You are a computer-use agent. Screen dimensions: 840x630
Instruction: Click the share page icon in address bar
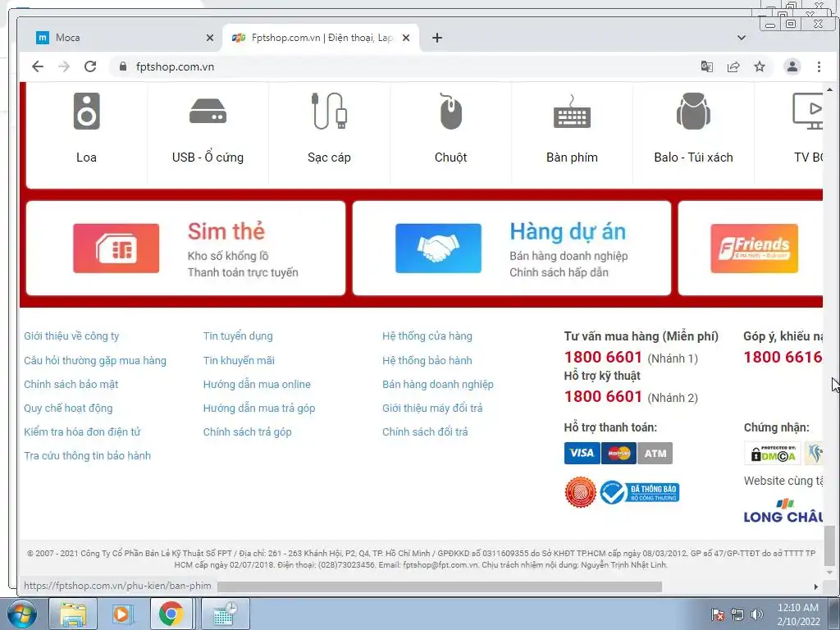pos(733,66)
